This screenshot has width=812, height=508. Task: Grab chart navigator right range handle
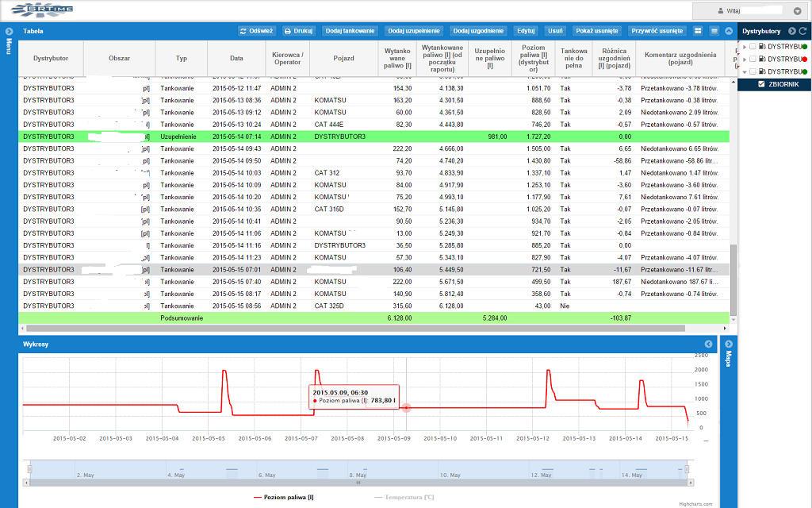(x=687, y=469)
